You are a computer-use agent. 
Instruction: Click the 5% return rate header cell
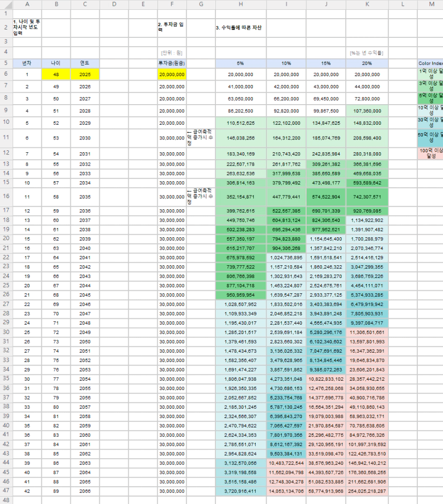coord(240,63)
